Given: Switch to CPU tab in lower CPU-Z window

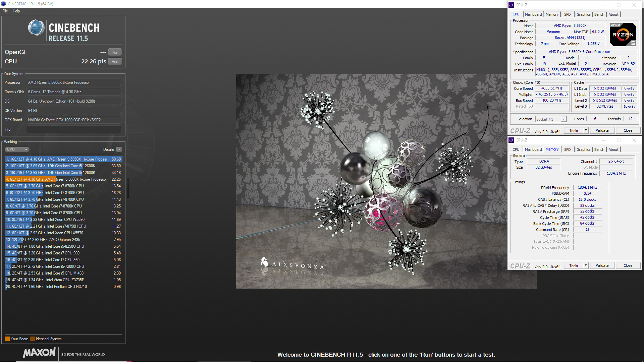Looking at the screenshot, I should [x=516, y=149].
